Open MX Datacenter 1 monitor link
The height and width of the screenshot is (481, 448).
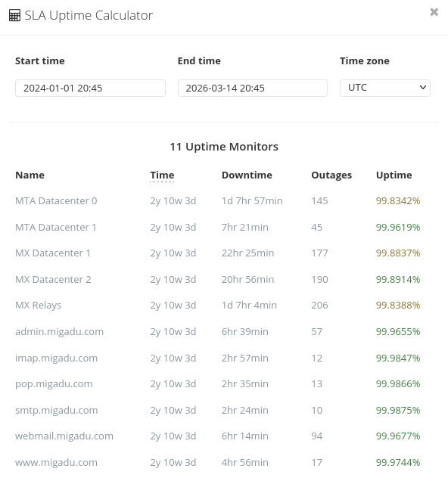(53, 253)
